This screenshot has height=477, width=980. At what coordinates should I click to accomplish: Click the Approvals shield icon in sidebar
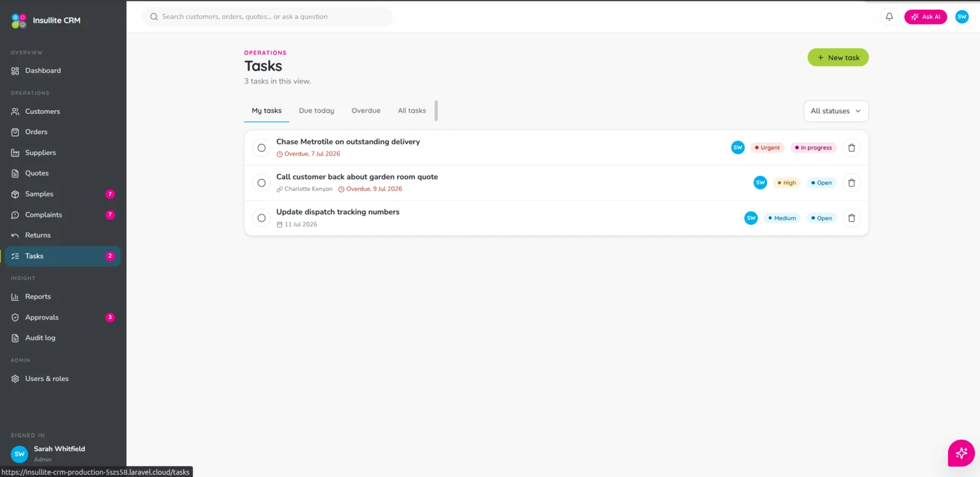[15, 317]
